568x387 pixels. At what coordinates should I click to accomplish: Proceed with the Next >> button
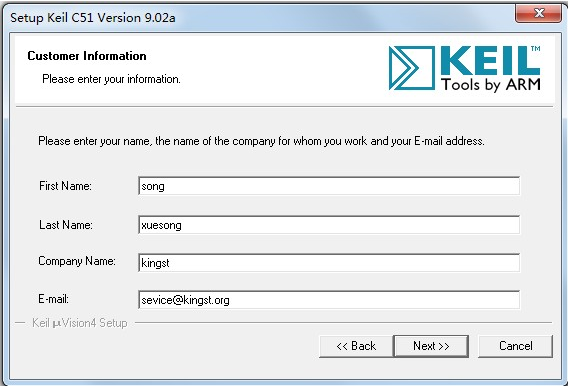pyautogui.click(x=431, y=346)
